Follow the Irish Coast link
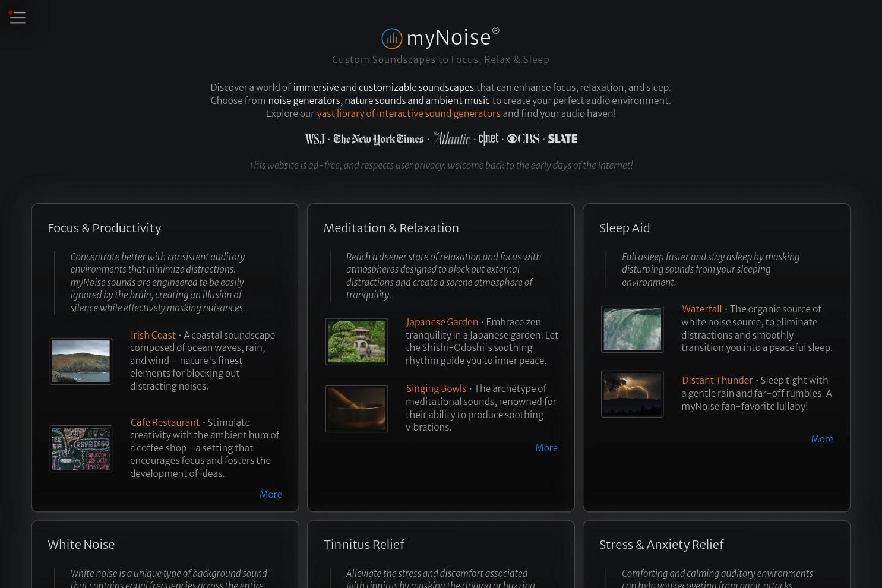This screenshot has height=588, width=882. pos(153,335)
